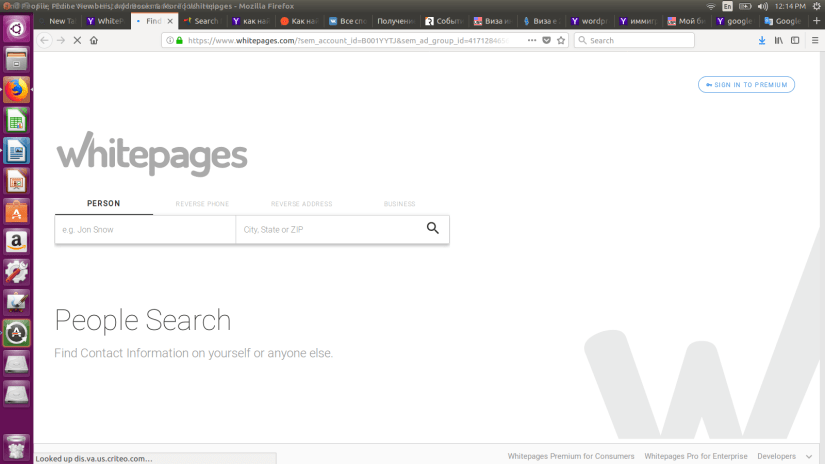Open Trash icon in dock
Image resolution: width=825 pixels, height=464 pixels.
16,447
